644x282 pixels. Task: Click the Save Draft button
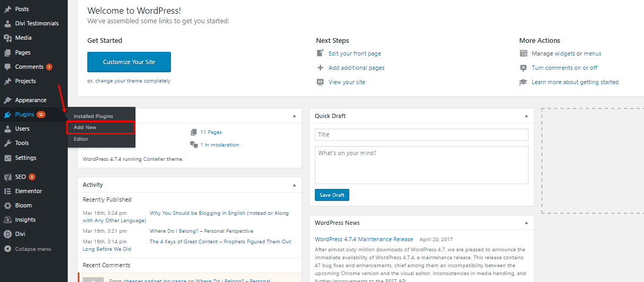[x=332, y=195]
